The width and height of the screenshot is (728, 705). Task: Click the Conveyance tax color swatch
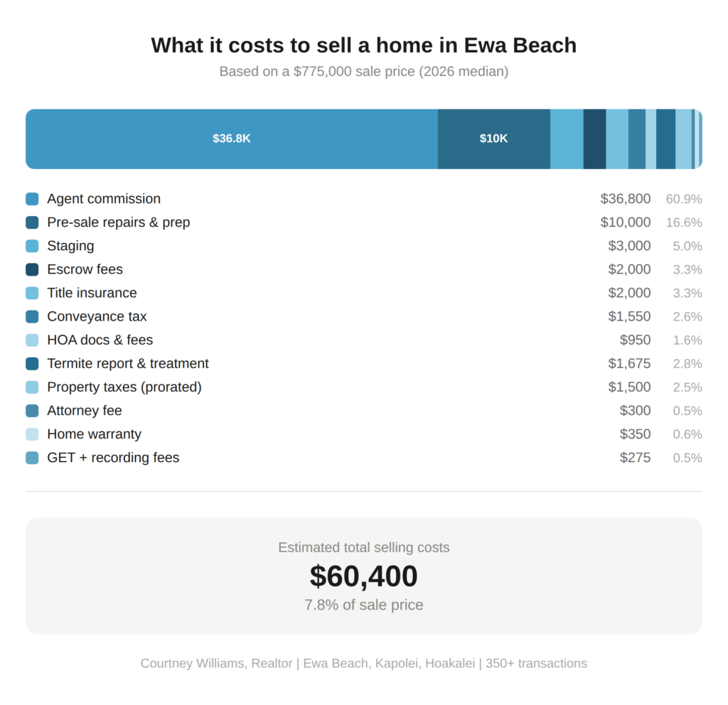tap(32, 316)
